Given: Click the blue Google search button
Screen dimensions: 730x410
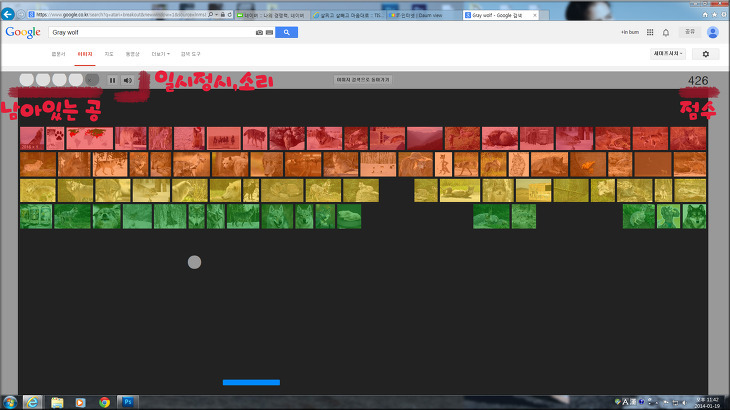Looking at the screenshot, I should [286, 33].
